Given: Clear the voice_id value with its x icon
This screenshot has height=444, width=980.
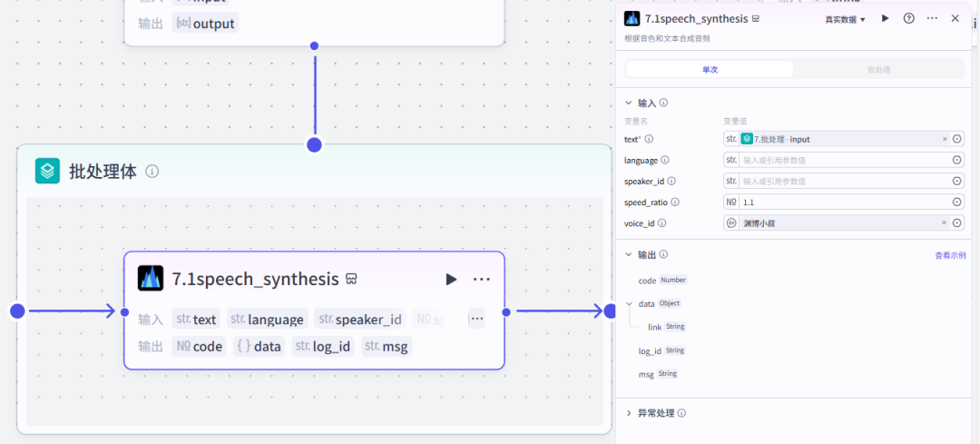Looking at the screenshot, I should click(x=944, y=222).
